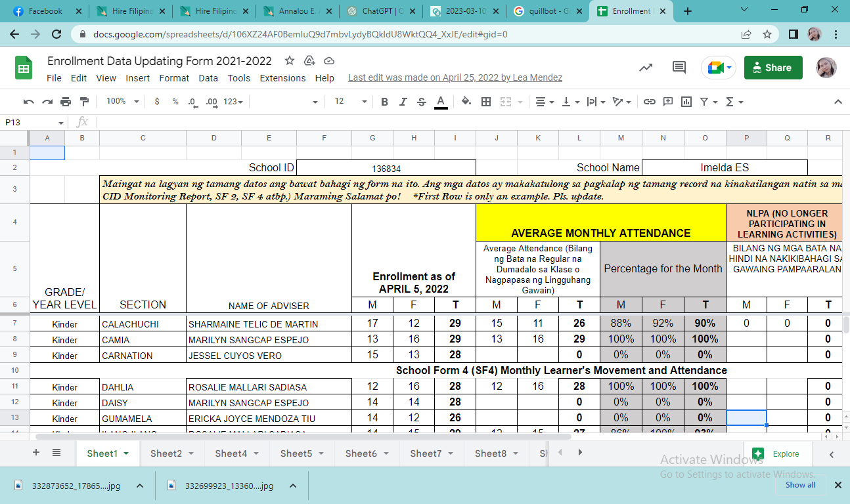Select cell with CALACHUCHI
This screenshot has width=850, height=504.
143,324
